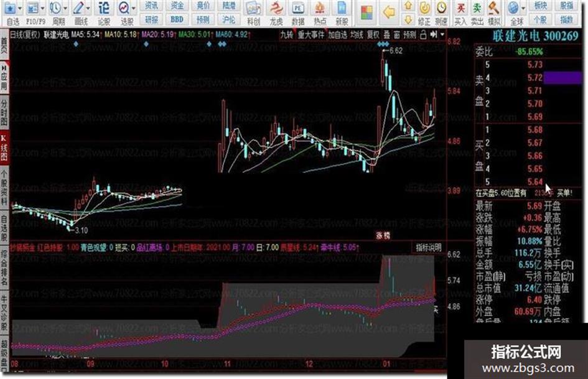Switch to the K线图 candlestick tab
588x379 pixels.
click(4, 148)
